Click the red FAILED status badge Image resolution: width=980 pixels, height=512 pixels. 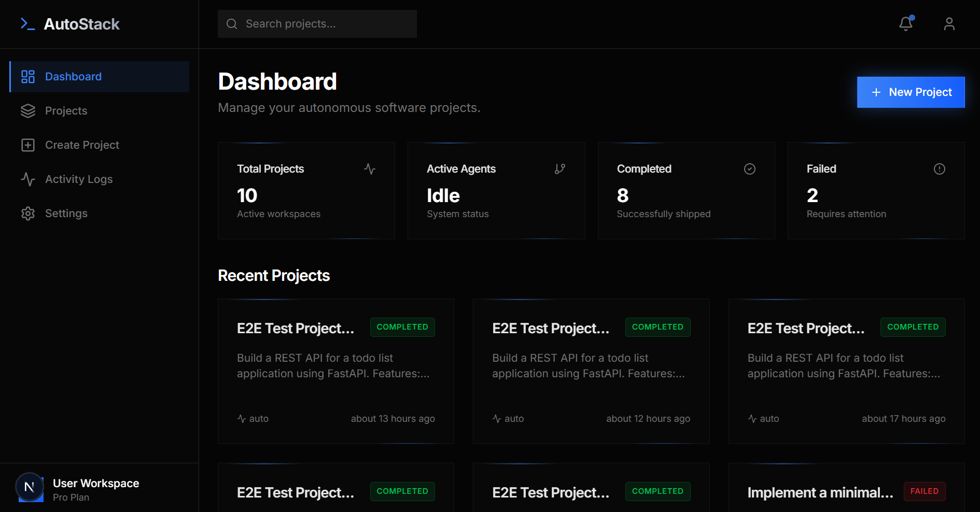925,491
